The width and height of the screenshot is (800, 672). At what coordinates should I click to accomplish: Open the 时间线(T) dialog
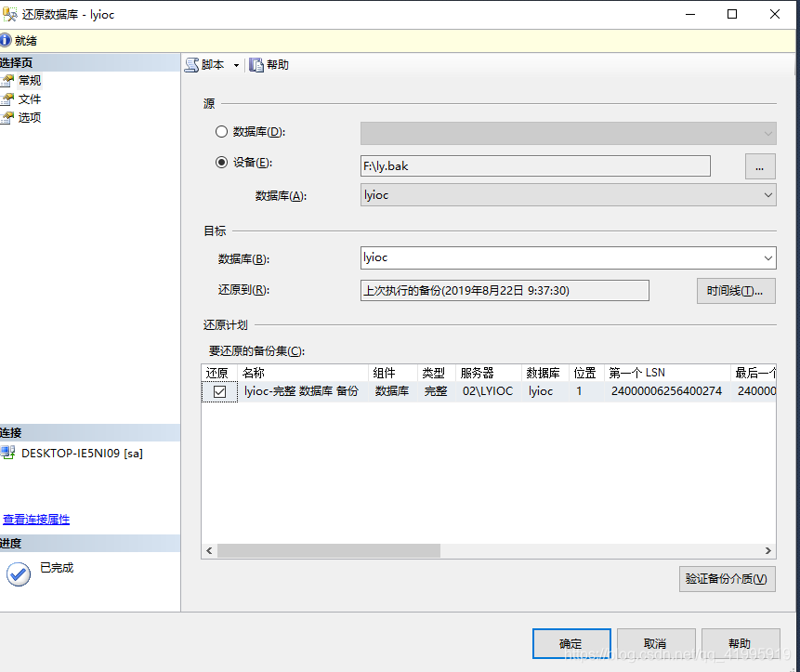point(736,290)
